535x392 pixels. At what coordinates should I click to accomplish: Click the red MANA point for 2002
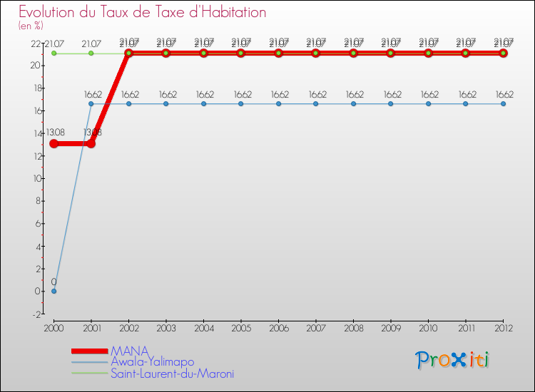click(x=128, y=53)
